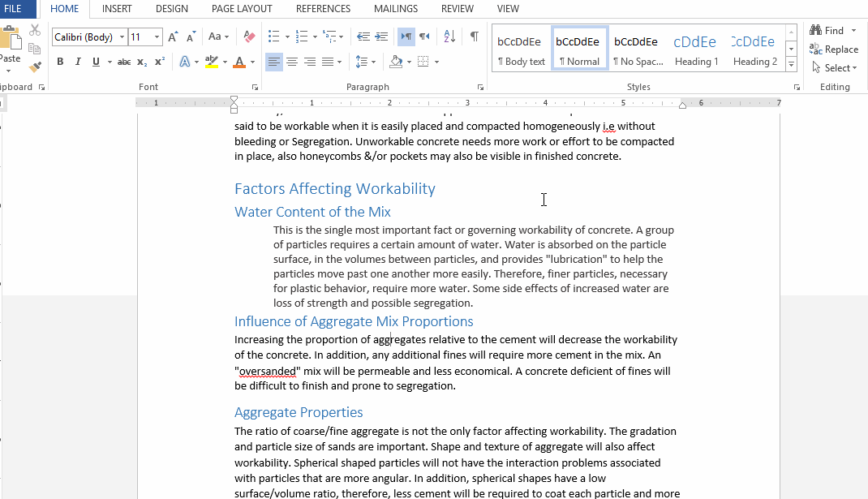Open the REVIEW tab
This screenshot has height=499, width=868.
[457, 9]
